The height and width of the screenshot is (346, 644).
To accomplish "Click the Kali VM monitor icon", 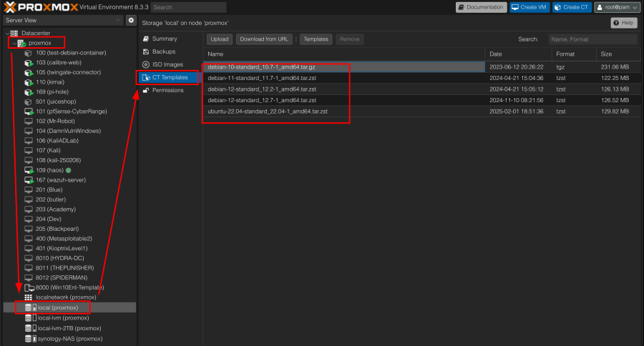I will pyautogui.click(x=29, y=151).
